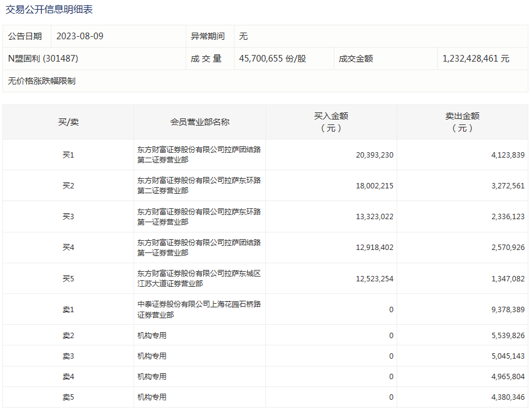Select buy amount 12,918,402
Viewport: 532px width, 410px height.
point(375,248)
